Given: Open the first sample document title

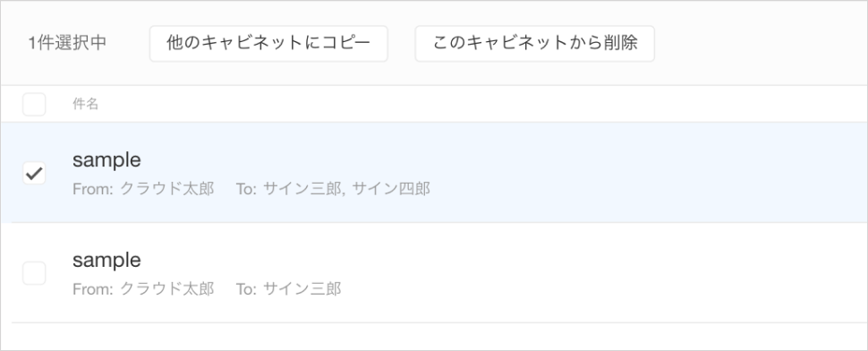Looking at the screenshot, I should coord(106,160).
